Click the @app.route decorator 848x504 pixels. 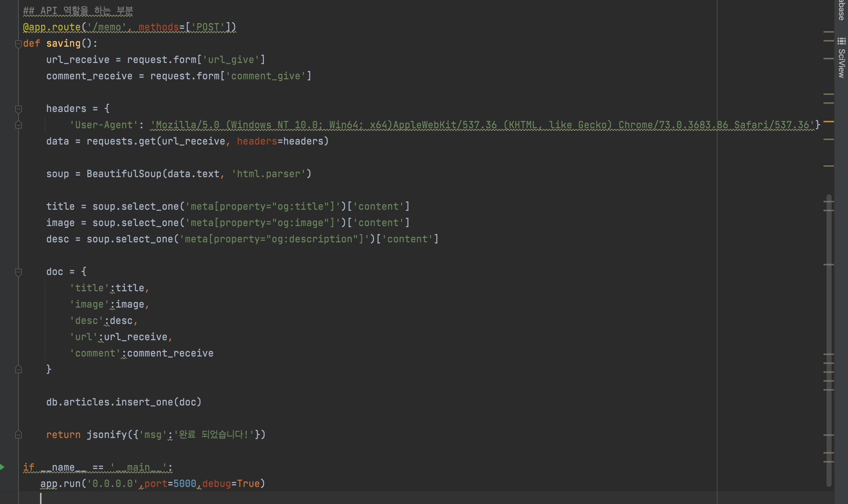click(52, 27)
